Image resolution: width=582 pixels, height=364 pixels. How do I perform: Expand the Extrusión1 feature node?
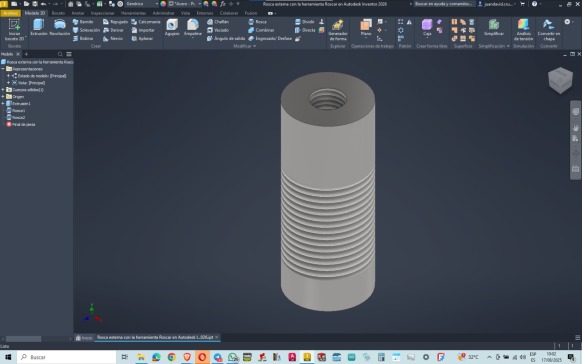click(3, 104)
